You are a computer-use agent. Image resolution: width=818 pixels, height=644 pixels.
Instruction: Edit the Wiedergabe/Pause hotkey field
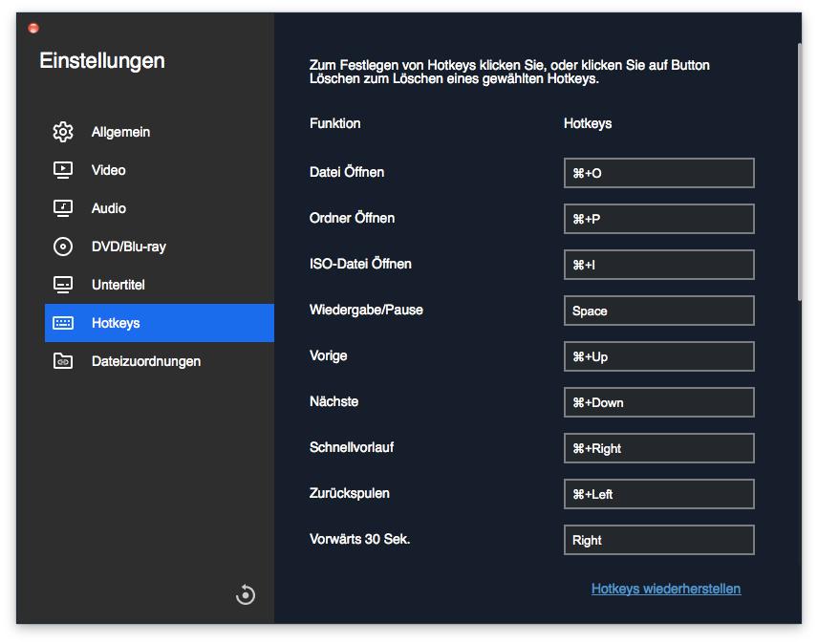click(658, 311)
